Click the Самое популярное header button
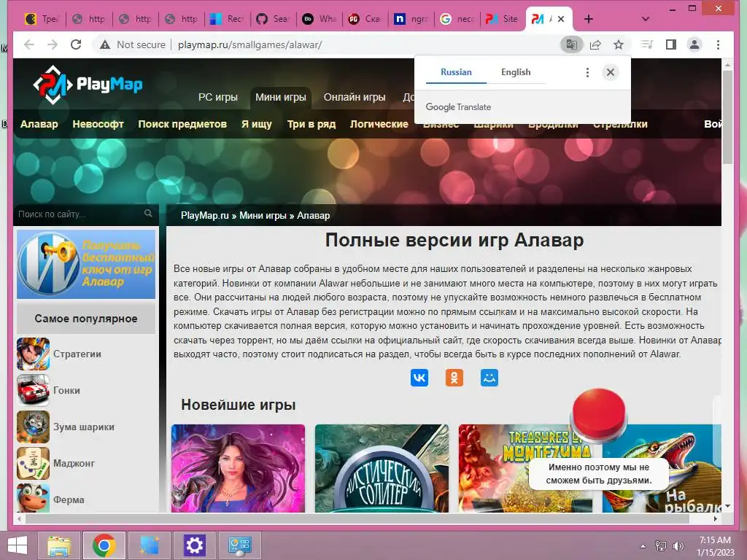 (x=86, y=319)
